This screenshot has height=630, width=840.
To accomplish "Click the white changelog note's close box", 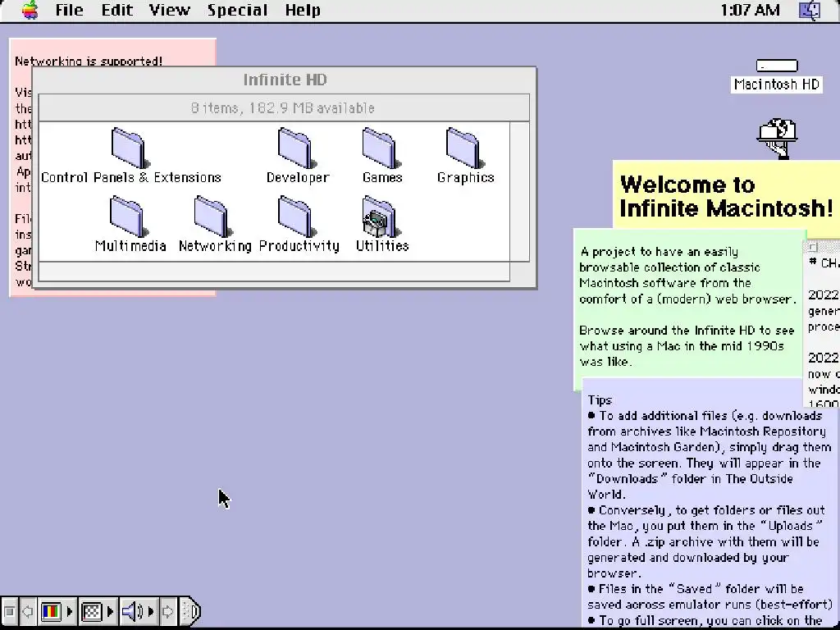I will (x=813, y=247).
